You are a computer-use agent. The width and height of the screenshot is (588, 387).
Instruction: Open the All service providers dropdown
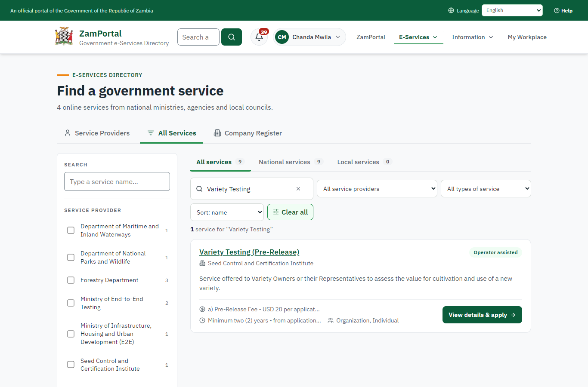377,189
